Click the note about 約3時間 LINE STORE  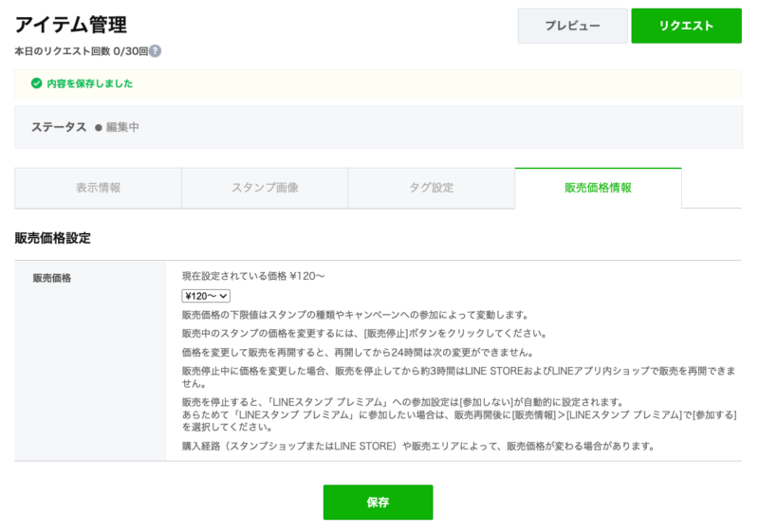(459, 377)
